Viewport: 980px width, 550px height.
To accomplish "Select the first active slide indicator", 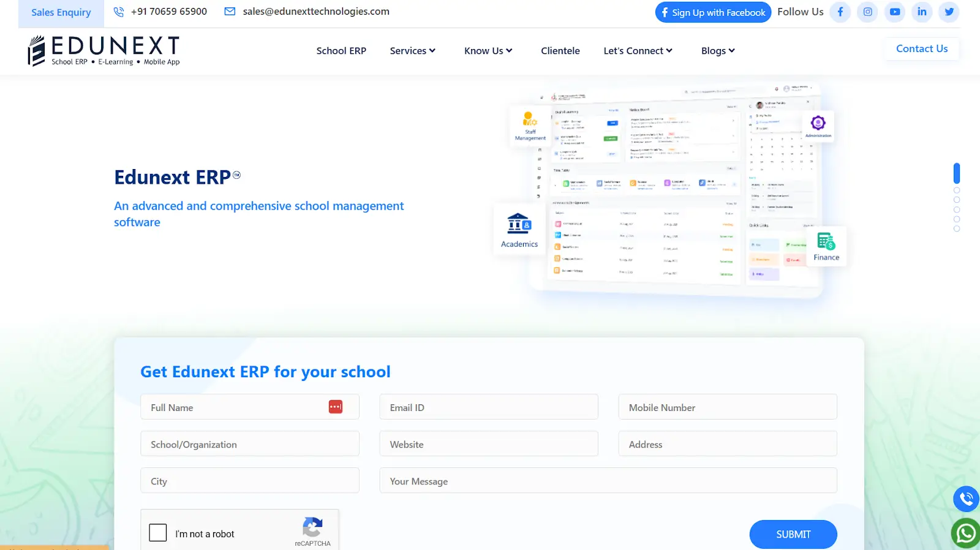I will pos(957,173).
